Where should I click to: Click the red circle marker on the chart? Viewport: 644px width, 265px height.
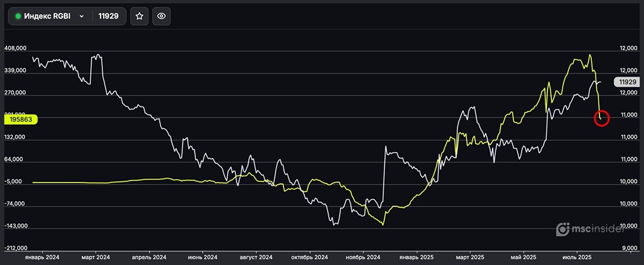click(x=601, y=118)
